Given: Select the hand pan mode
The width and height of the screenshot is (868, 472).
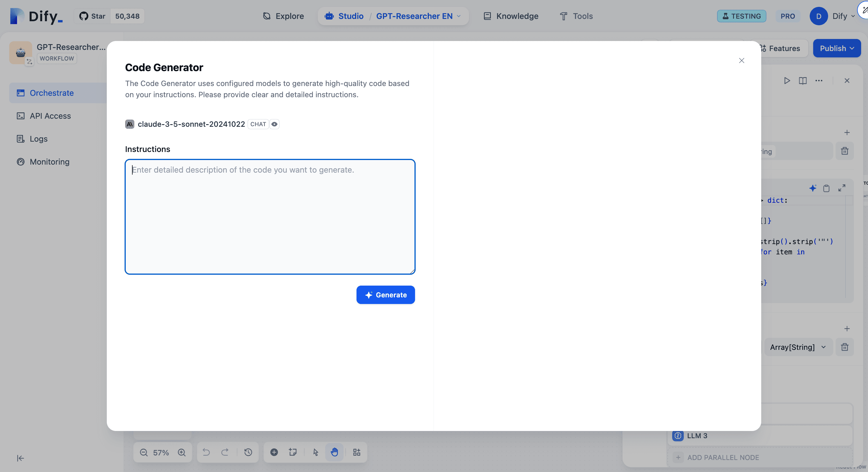Looking at the screenshot, I should pos(334,452).
